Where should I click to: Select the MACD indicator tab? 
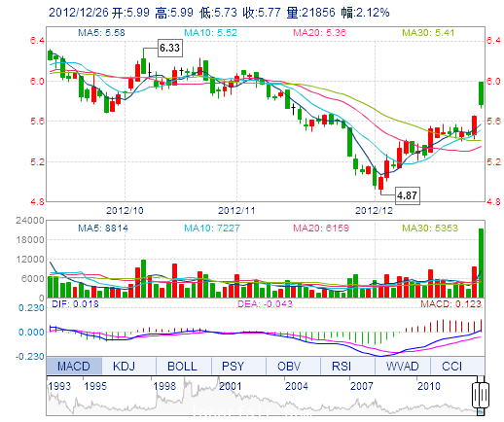[x=74, y=366]
